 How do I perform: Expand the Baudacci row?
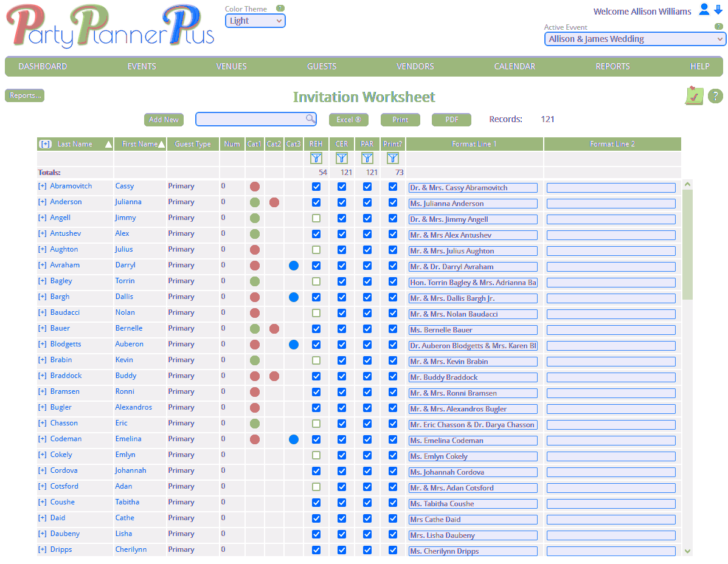pyautogui.click(x=42, y=312)
